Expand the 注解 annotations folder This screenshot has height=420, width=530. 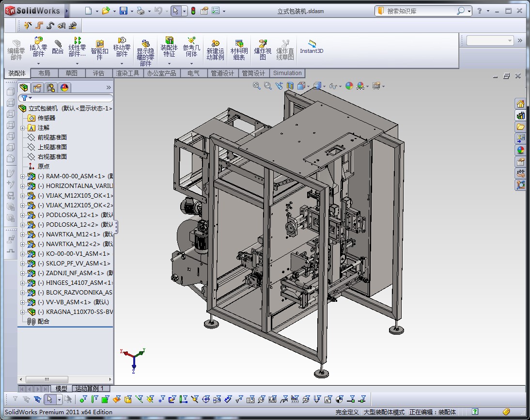tap(22, 128)
